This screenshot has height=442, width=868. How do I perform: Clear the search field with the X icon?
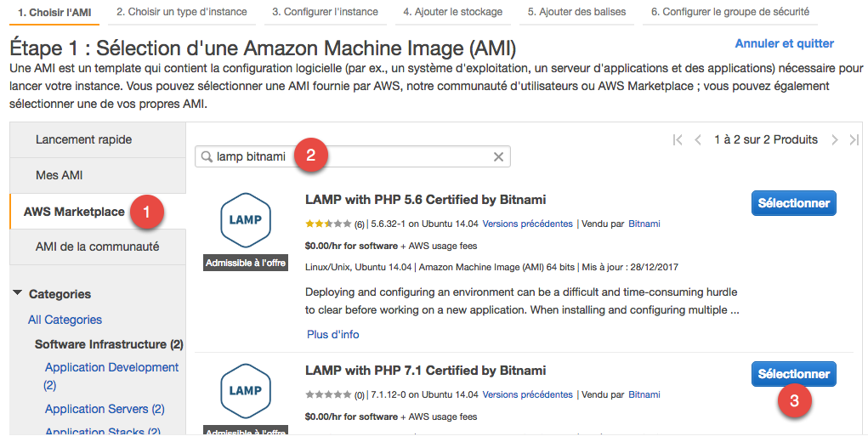(499, 156)
